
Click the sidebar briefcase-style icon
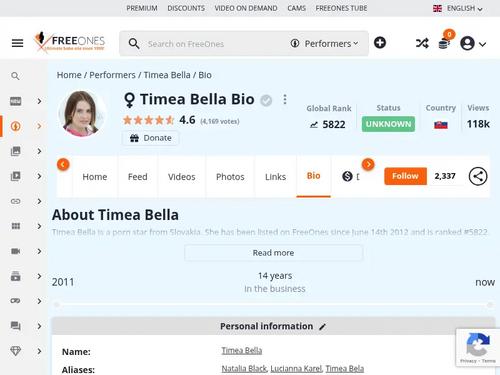(16, 276)
